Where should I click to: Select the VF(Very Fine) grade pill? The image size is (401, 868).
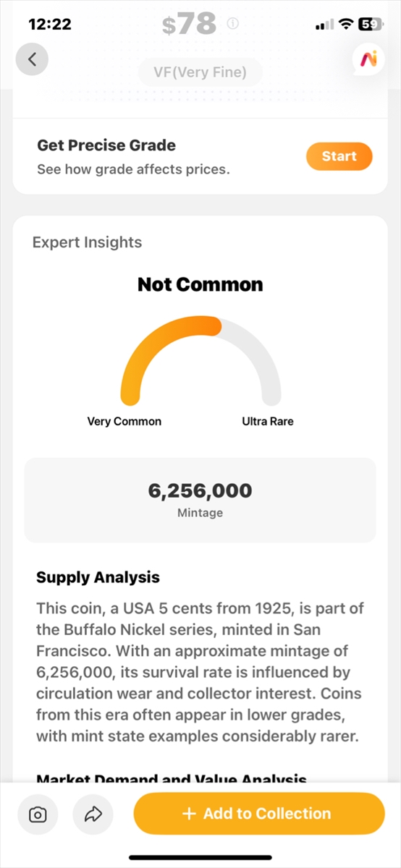[200, 72]
